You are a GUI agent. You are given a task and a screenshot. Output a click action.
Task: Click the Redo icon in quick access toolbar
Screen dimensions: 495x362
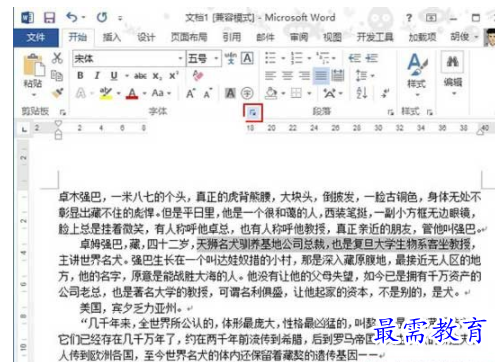[102, 17]
